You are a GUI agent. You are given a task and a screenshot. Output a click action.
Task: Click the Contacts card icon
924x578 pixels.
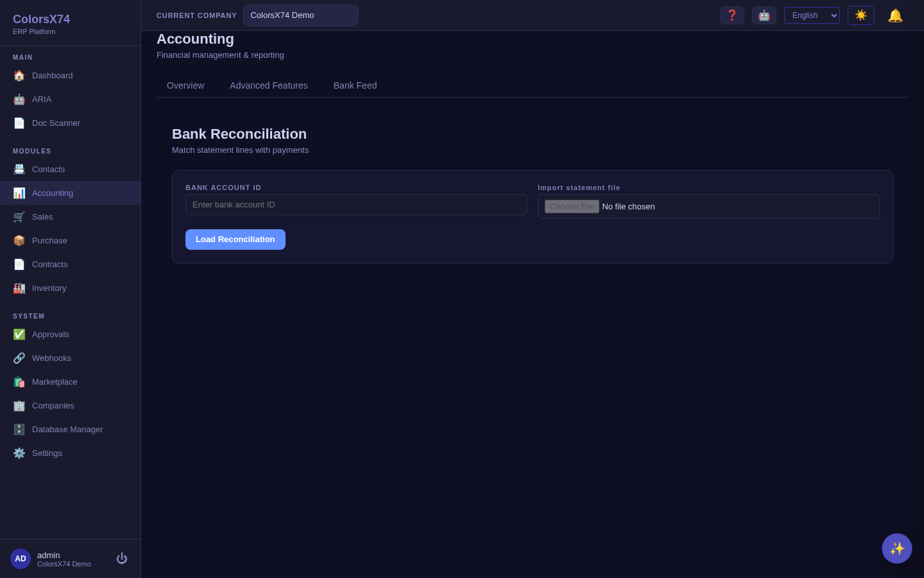coord(19,170)
